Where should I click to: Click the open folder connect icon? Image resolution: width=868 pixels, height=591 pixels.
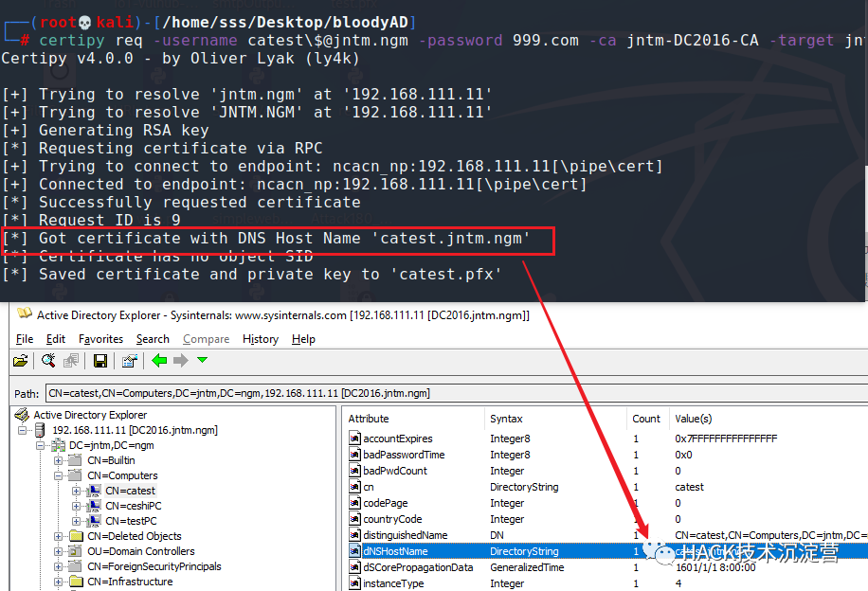tap(20, 361)
